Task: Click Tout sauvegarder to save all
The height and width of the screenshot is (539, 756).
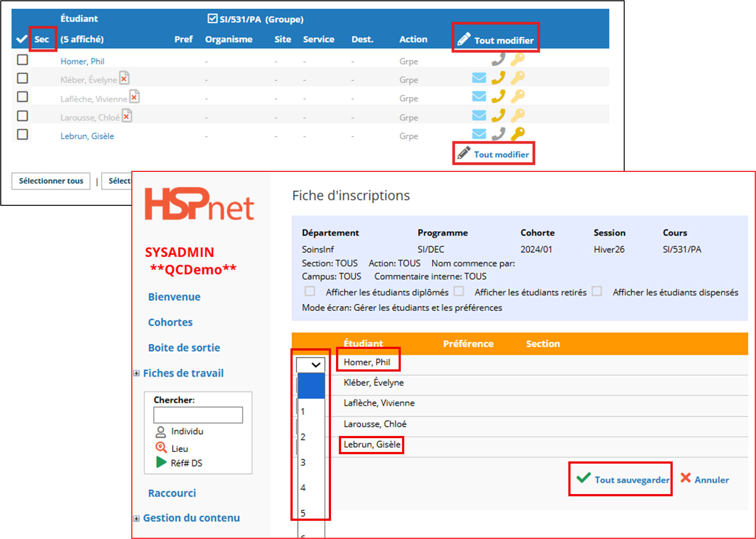Action: [x=632, y=480]
